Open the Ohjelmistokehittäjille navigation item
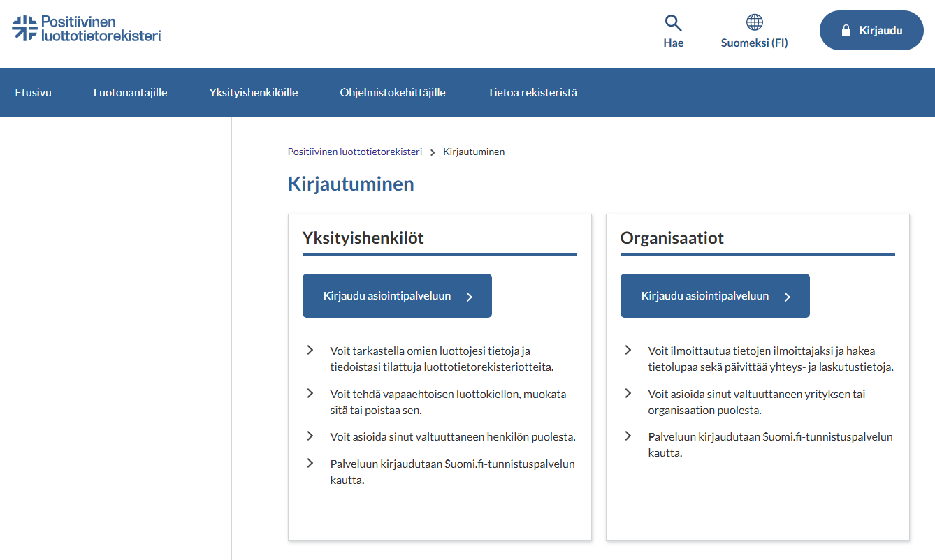935x560 pixels. pyautogui.click(x=393, y=91)
